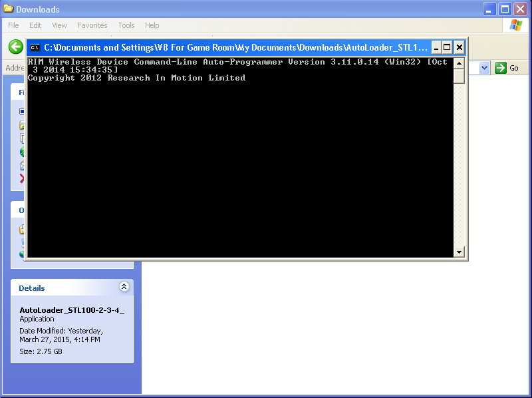
Task: Open the Help menu
Action: (152, 25)
